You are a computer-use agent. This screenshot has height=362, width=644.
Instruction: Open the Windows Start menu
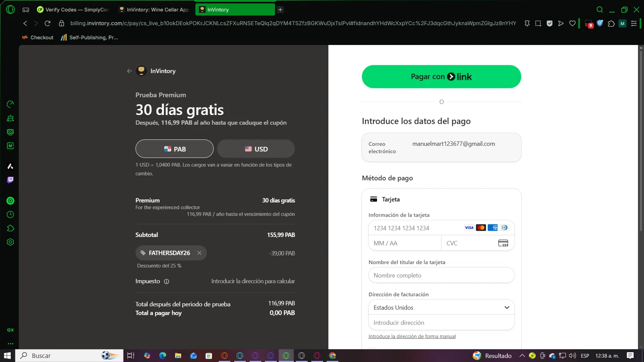7,356
